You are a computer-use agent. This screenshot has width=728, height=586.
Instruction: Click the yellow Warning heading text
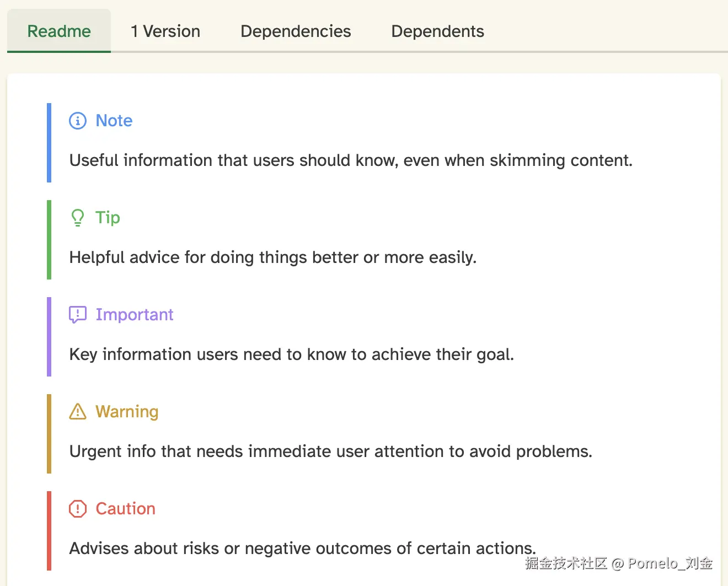127,412
